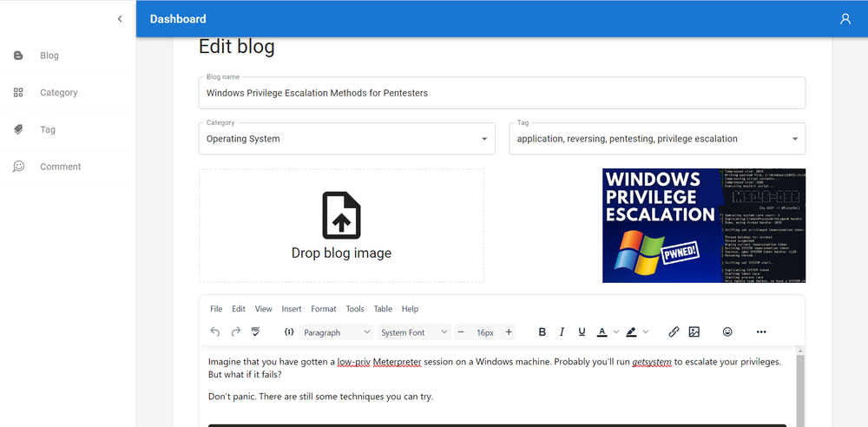Screen dimensions: 868x427
Task: Toggle underline formatting
Action: coord(582,332)
